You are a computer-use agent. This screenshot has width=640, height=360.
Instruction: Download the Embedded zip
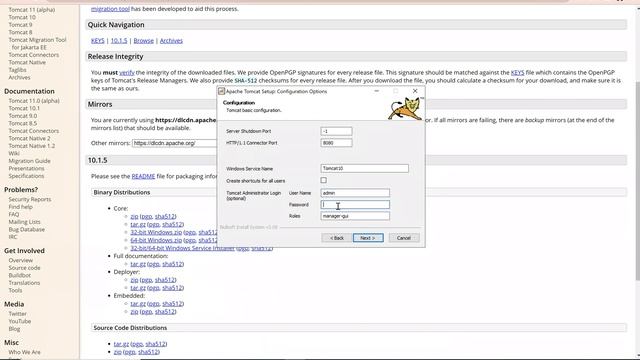pos(134,311)
